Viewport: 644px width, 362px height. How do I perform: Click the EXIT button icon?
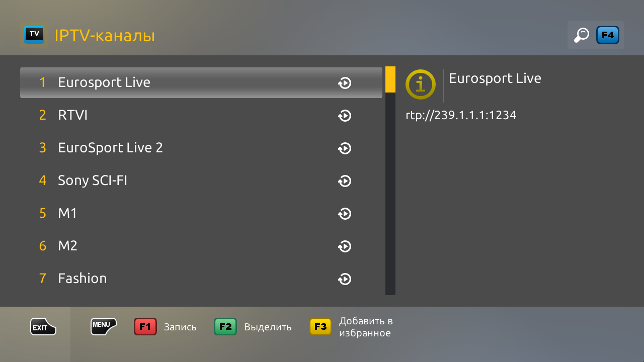click(x=43, y=327)
